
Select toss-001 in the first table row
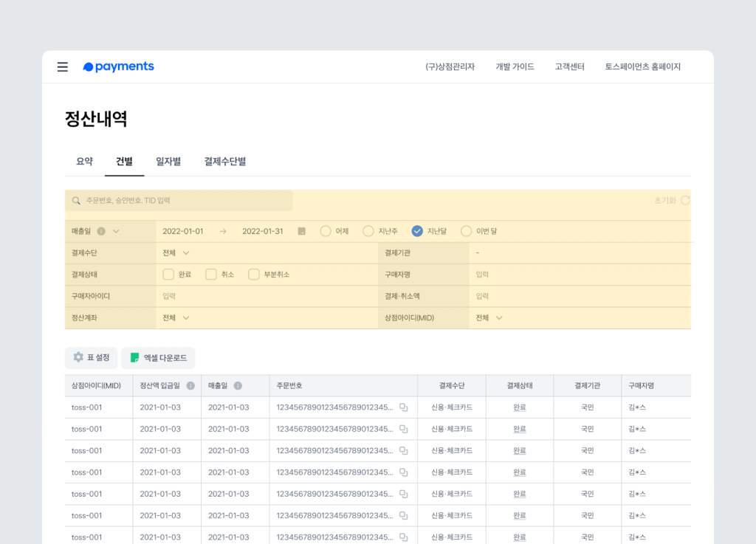coord(87,407)
